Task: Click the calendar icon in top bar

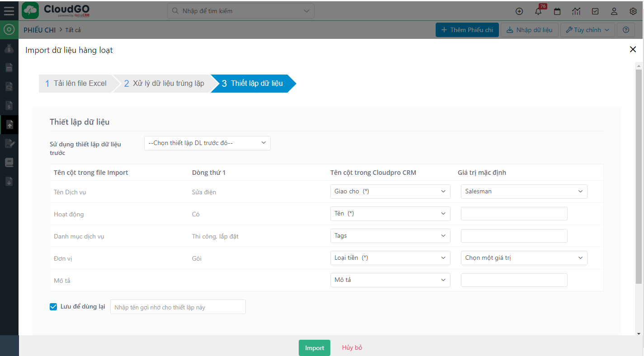Action: (557, 12)
